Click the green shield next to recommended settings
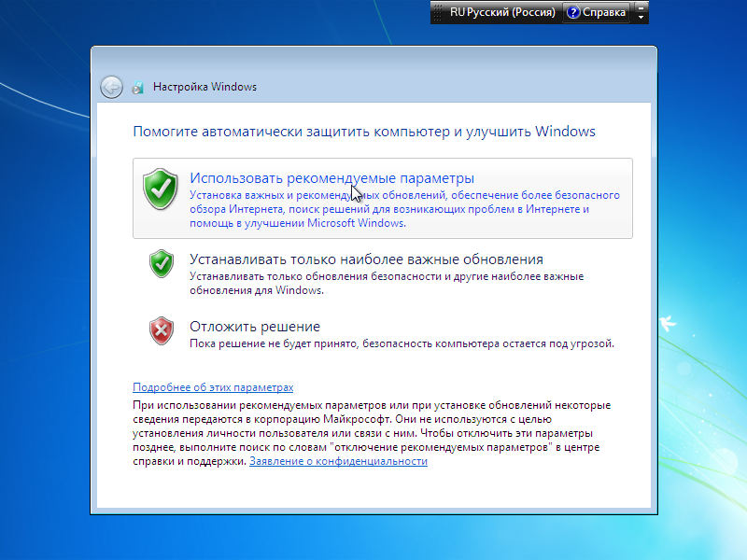 tap(161, 189)
